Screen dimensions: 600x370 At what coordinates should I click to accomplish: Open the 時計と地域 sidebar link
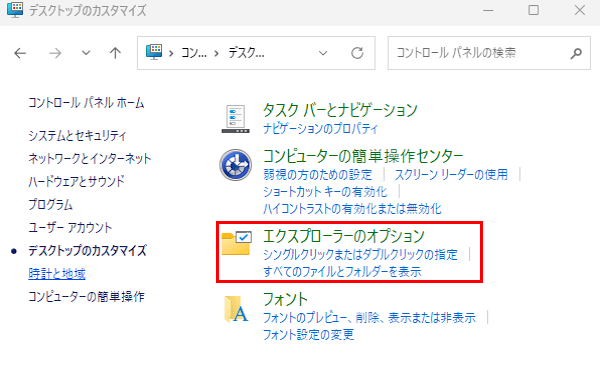tap(57, 274)
